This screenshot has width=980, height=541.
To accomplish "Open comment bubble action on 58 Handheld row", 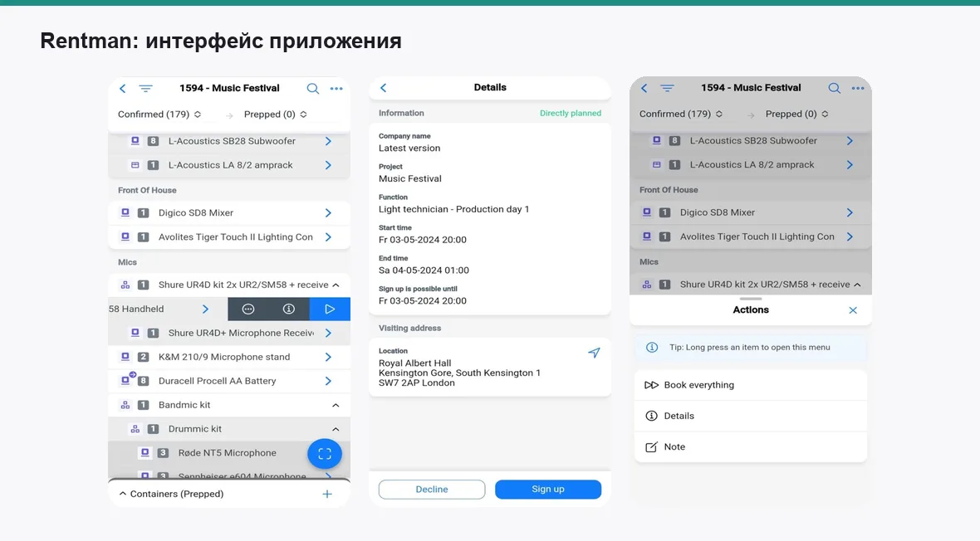I will tap(248, 309).
